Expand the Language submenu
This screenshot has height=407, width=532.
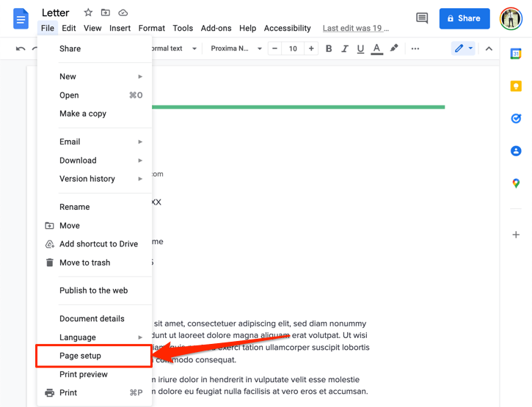95,337
